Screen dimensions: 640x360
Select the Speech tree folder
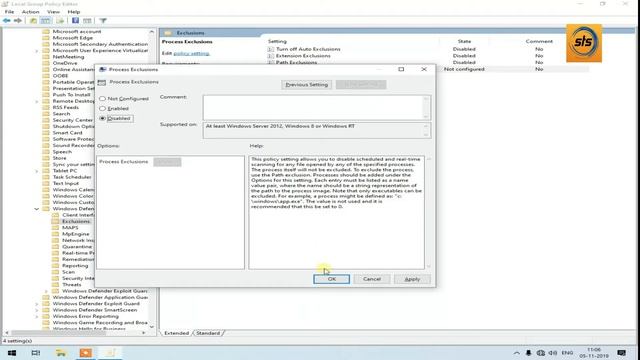[62, 151]
